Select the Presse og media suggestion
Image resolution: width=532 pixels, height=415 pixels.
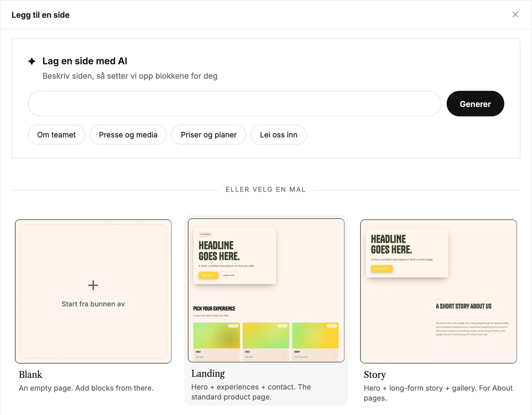coord(128,135)
